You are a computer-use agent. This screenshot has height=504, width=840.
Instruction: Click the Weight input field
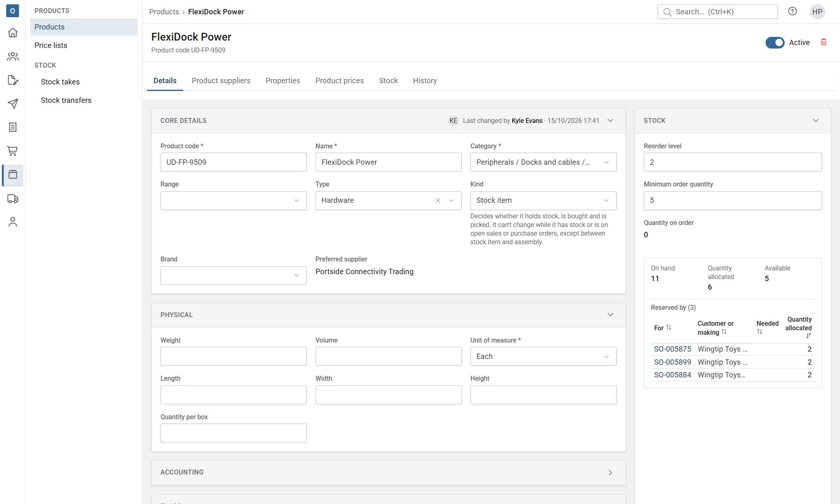(x=233, y=356)
